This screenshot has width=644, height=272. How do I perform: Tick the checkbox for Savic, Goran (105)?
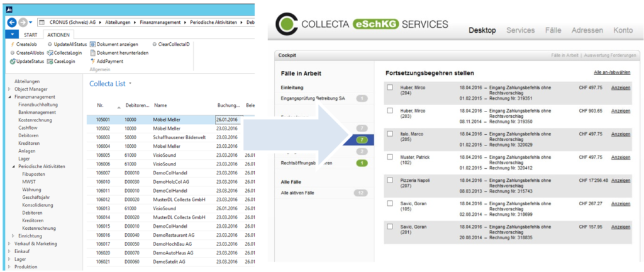[x=390, y=203]
